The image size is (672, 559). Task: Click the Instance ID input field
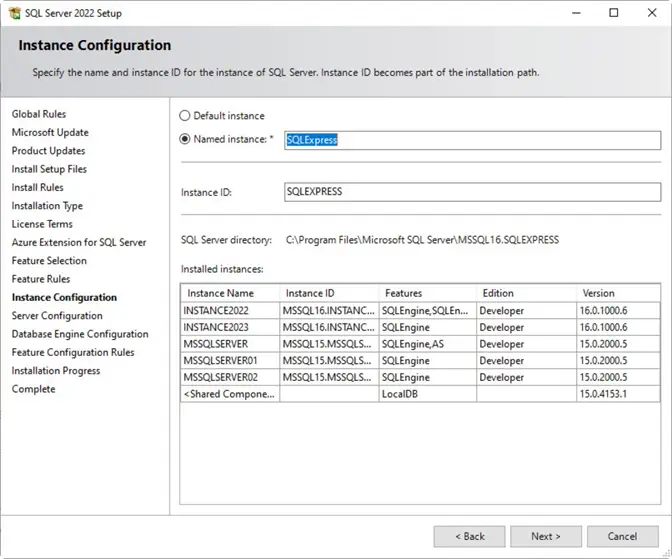click(x=470, y=191)
